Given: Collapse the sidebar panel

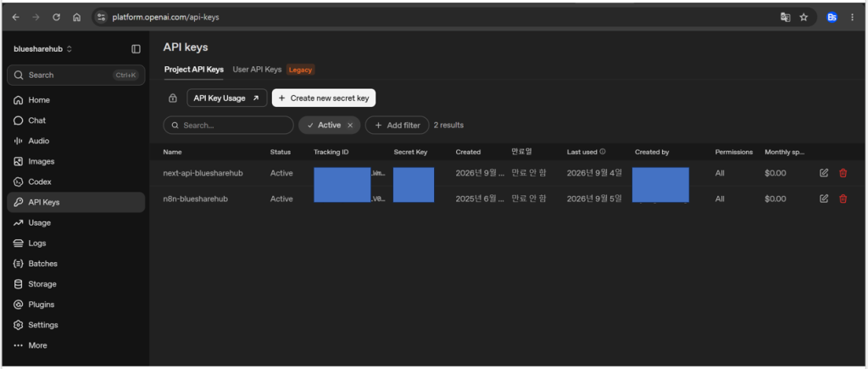Looking at the screenshot, I should coord(136,48).
